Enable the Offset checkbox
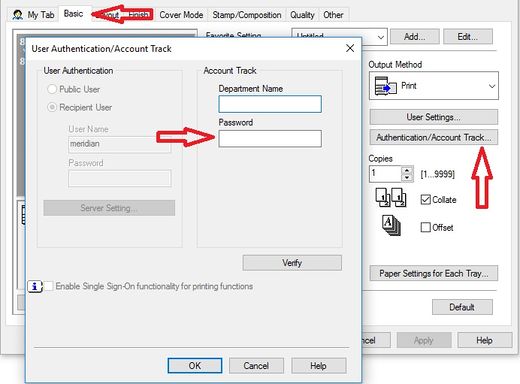 click(426, 227)
